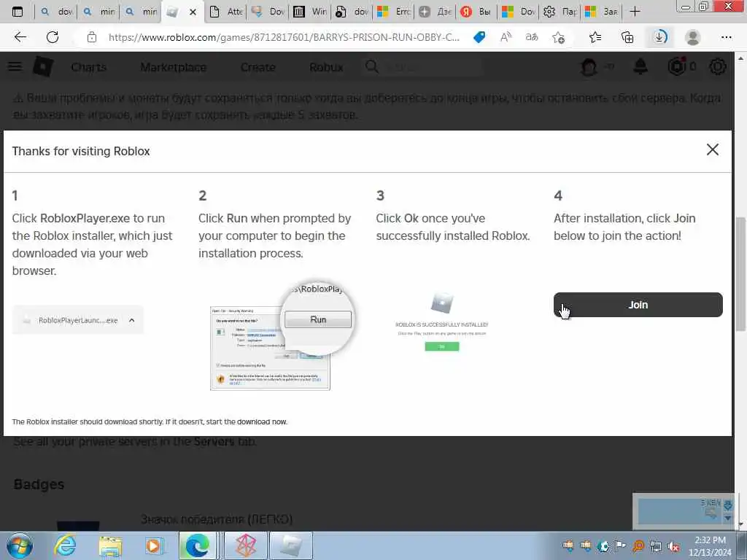
Task: Click the Join button
Action: click(x=638, y=305)
